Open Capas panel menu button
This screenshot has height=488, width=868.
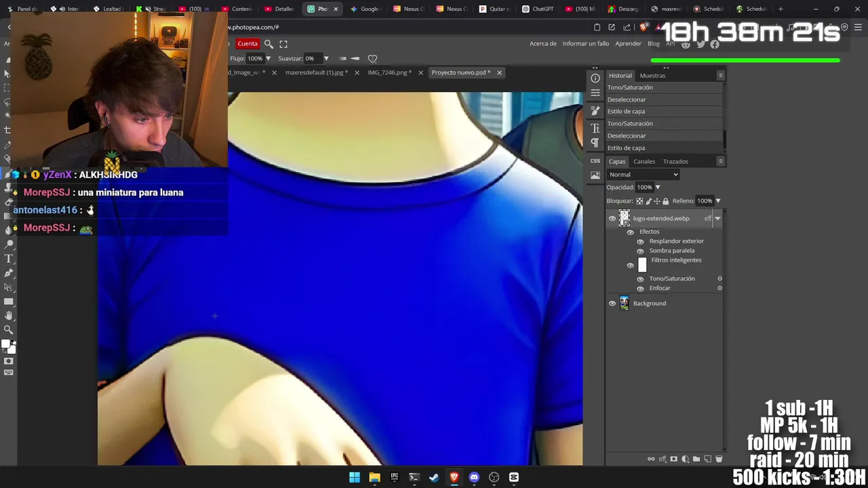click(720, 161)
